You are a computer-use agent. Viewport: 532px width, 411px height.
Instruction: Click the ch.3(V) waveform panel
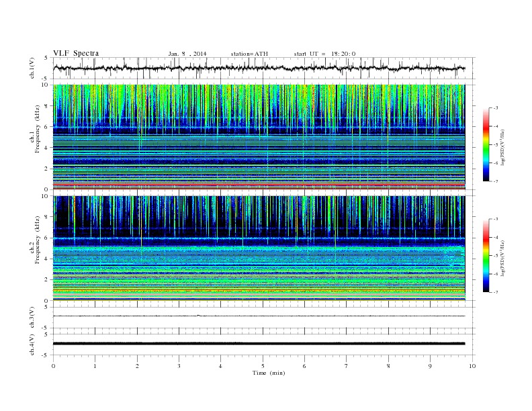click(x=264, y=318)
